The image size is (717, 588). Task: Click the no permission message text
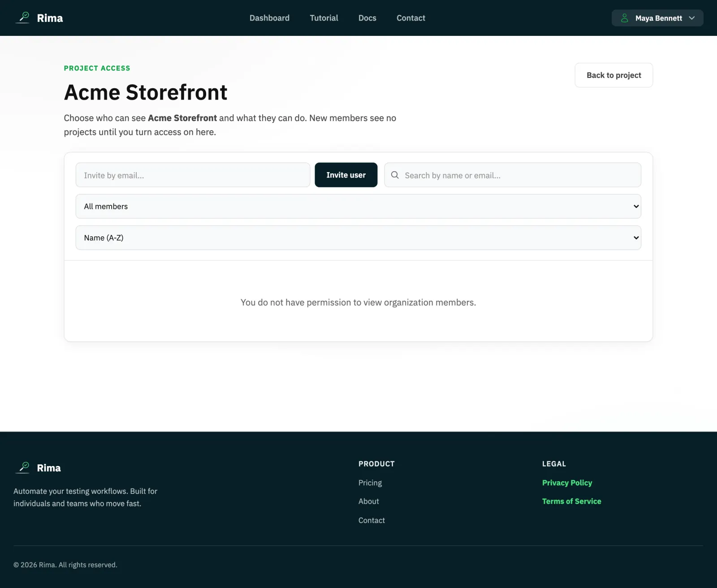click(358, 303)
